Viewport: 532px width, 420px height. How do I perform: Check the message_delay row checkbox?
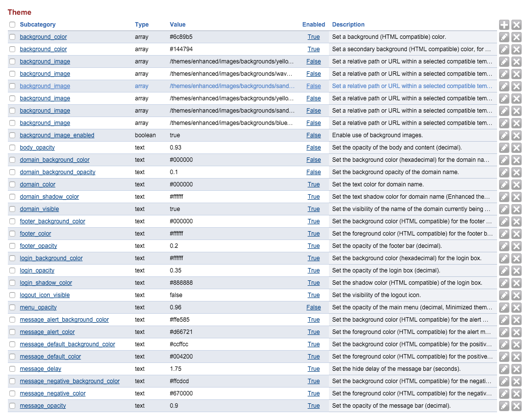pyautogui.click(x=12, y=369)
